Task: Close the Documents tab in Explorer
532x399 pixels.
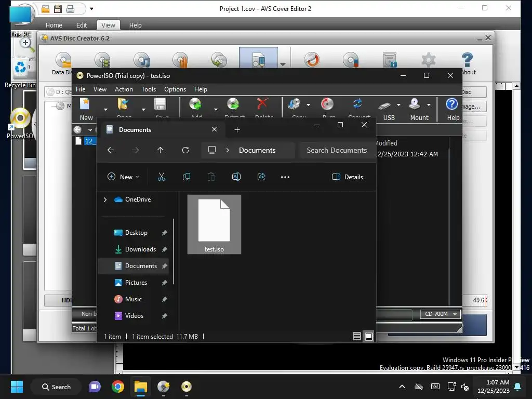Action: [214, 129]
